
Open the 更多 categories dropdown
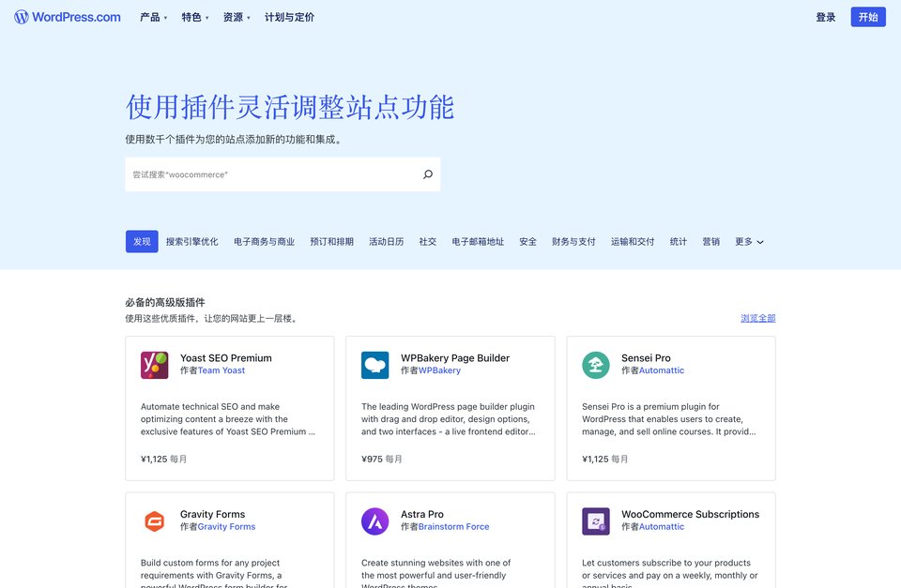click(x=749, y=242)
